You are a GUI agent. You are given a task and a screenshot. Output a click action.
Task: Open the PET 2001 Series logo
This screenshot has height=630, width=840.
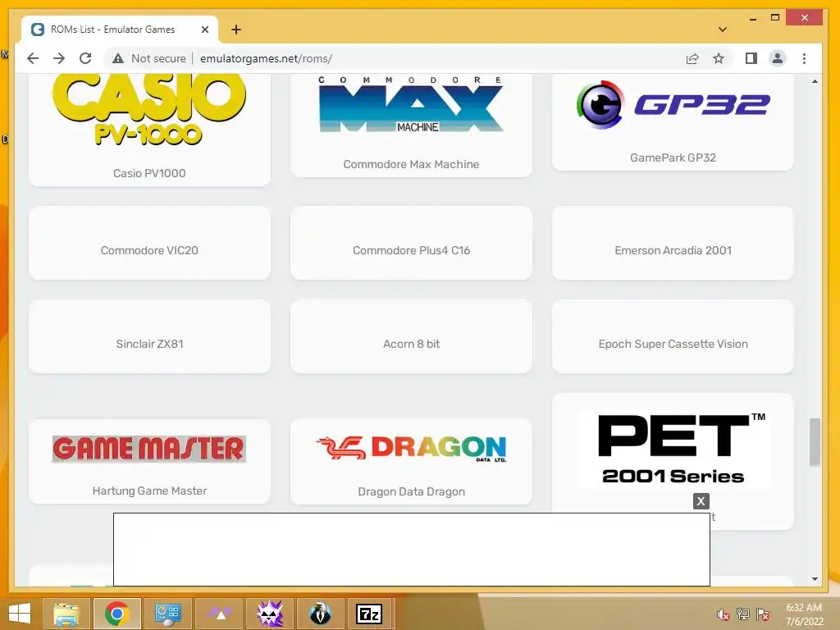tap(673, 450)
